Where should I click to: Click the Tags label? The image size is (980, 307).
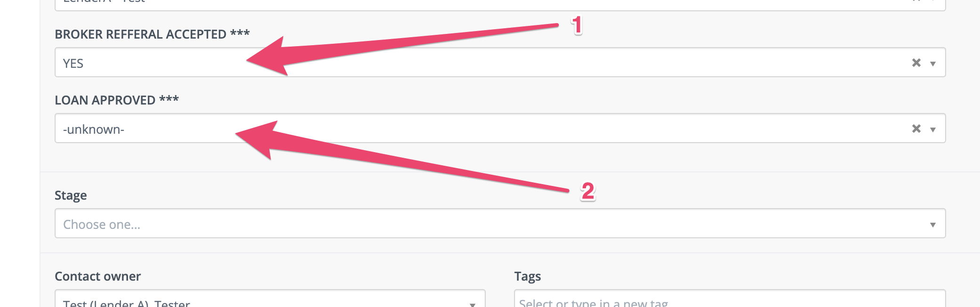coord(527,276)
